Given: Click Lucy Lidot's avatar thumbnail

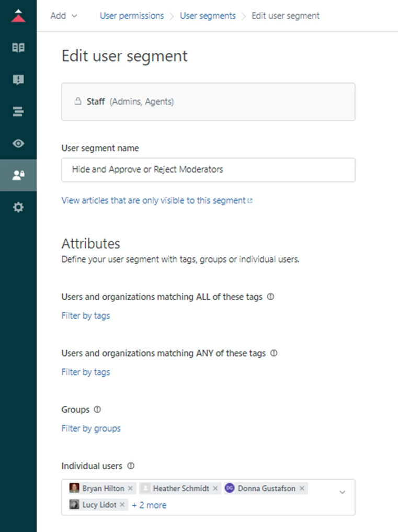Looking at the screenshot, I should pyautogui.click(x=74, y=504).
